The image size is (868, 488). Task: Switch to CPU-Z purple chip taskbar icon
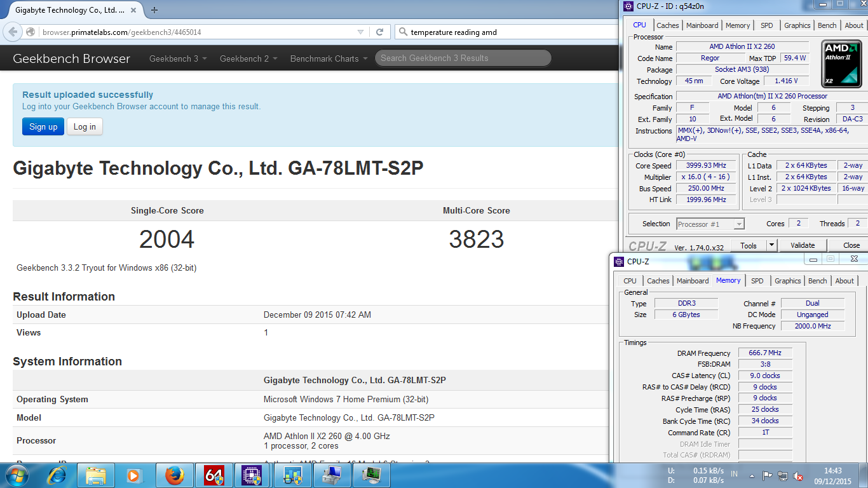point(253,475)
